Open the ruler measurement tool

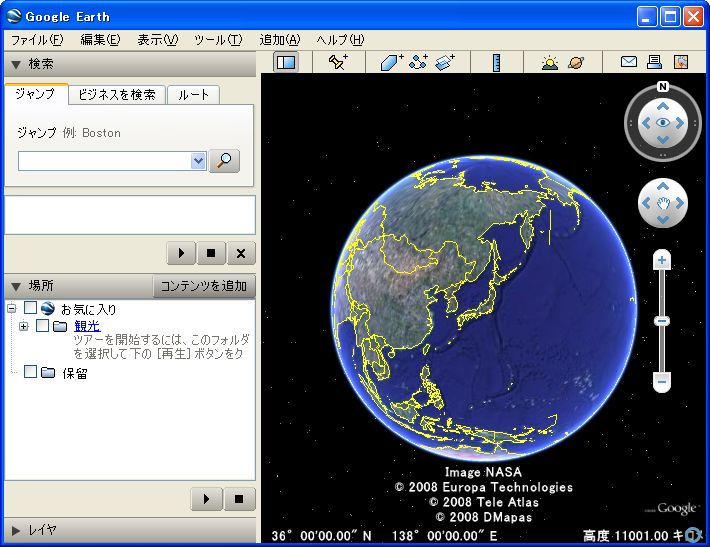click(x=497, y=62)
